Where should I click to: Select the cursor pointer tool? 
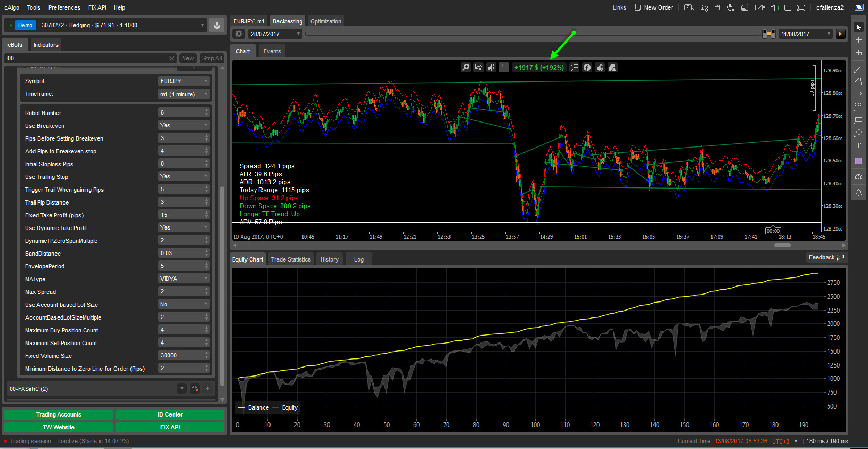pyautogui.click(x=858, y=27)
